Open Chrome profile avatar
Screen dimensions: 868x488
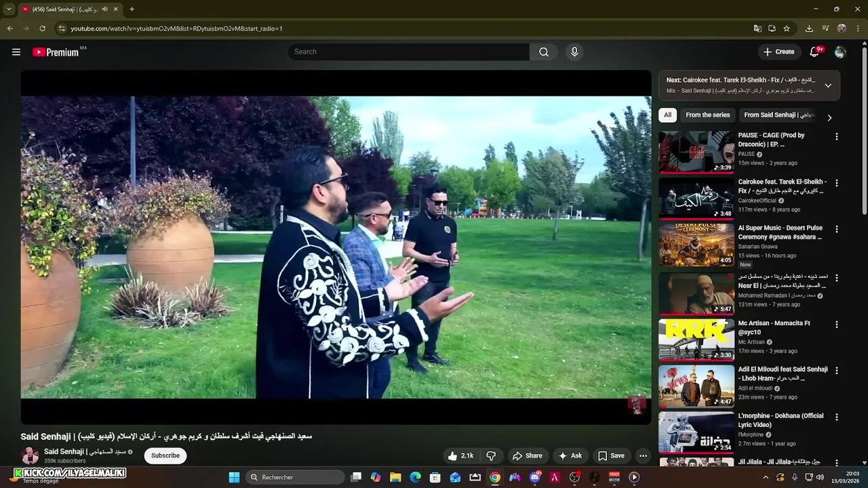coord(842,28)
